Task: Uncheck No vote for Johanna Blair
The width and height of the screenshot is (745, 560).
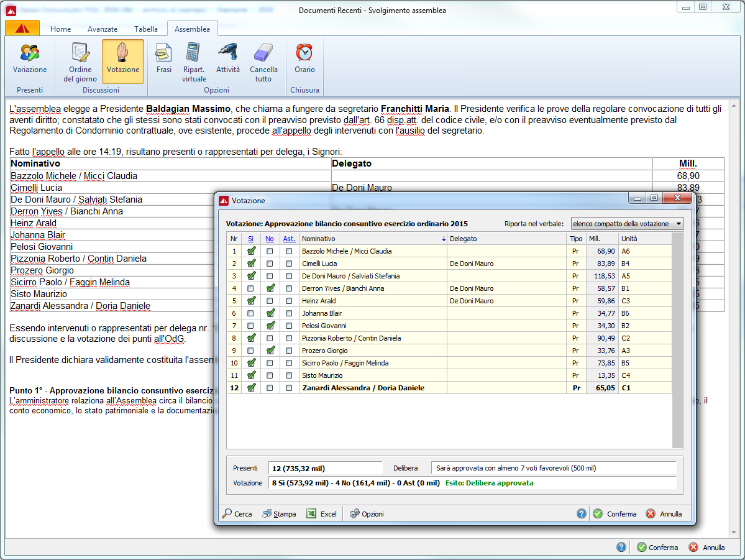Action: [270, 313]
